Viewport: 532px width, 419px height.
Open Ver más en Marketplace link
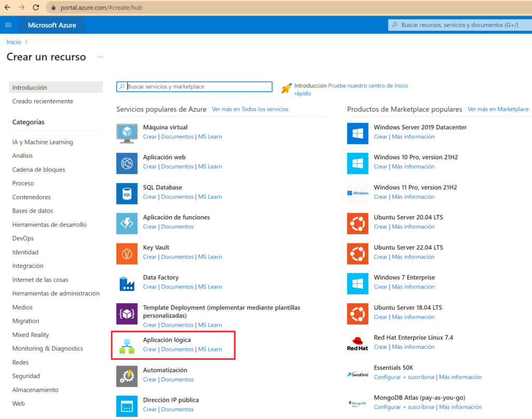tap(498, 109)
